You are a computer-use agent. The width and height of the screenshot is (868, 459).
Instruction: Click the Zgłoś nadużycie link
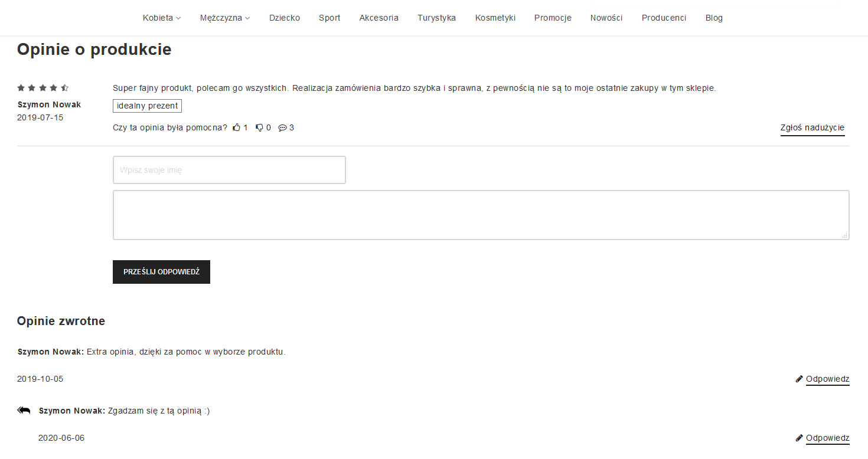tap(812, 128)
